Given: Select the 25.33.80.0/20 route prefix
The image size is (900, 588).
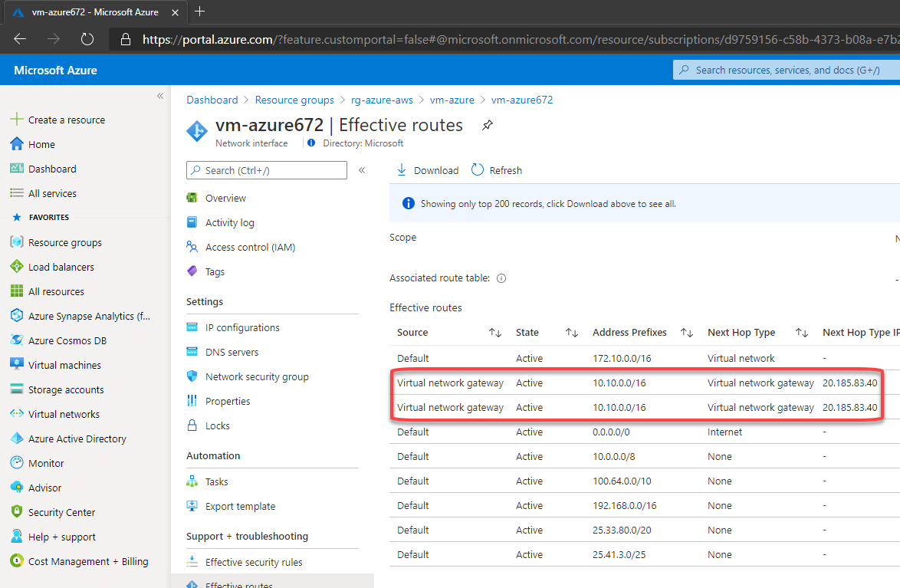Looking at the screenshot, I should click(x=622, y=530).
